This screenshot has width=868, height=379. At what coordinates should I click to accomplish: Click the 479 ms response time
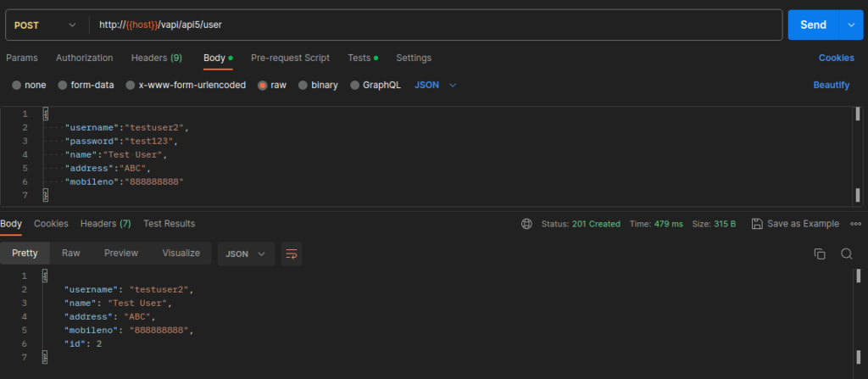coord(668,224)
